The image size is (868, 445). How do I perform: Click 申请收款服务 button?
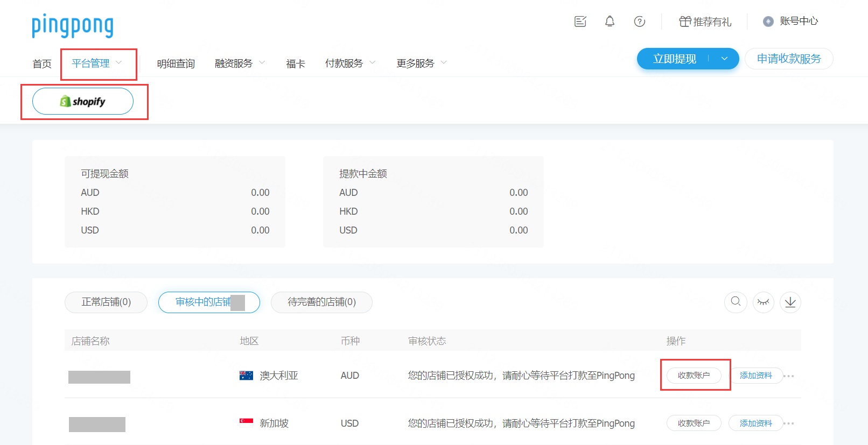pos(789,59)
